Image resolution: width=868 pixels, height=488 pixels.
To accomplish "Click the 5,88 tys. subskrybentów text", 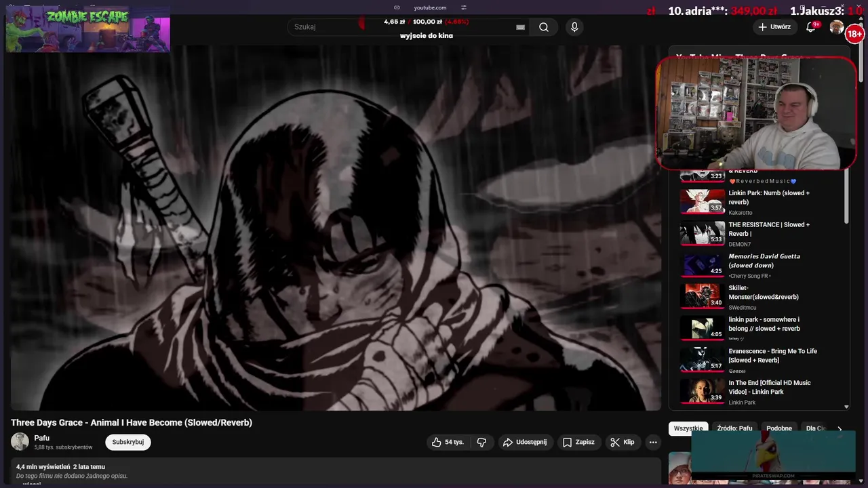I will pos(63,447).
